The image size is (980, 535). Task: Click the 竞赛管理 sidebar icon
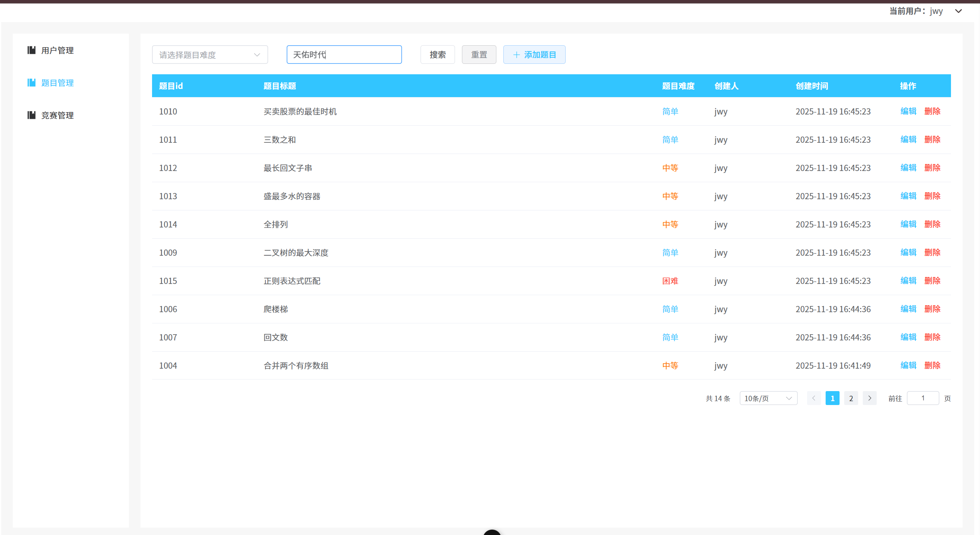pos(31,115)
